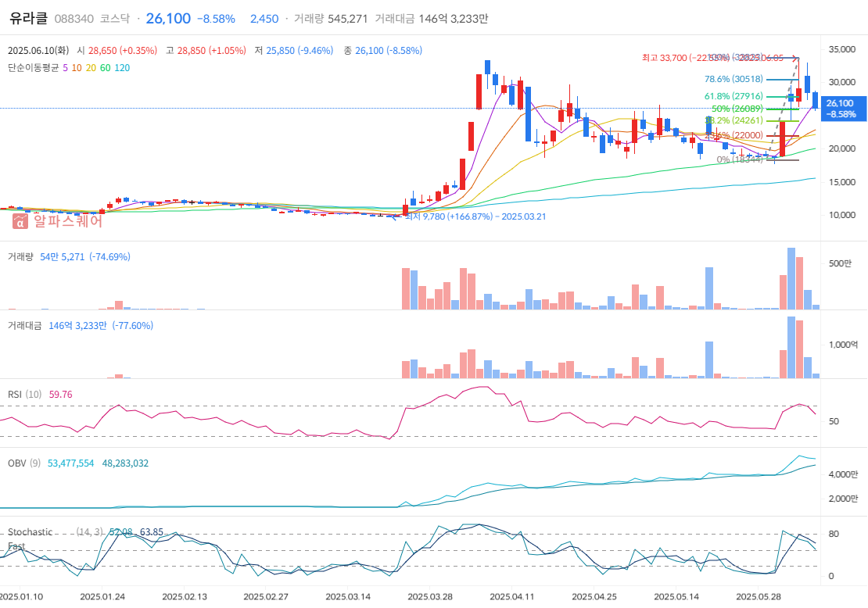The width and height of the screenshot is (868, 608).
Task: Click the RSI value 59.76
Action: [x=60, y=395]
